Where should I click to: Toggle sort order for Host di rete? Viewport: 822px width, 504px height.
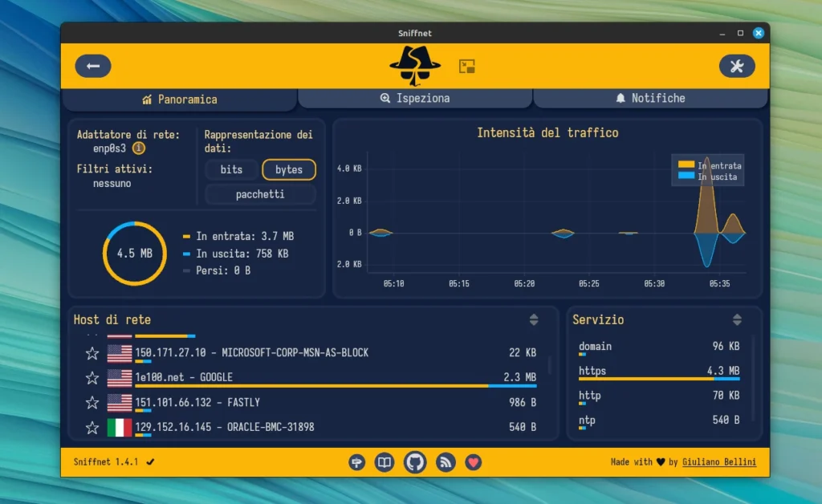(x=534, y=319)
